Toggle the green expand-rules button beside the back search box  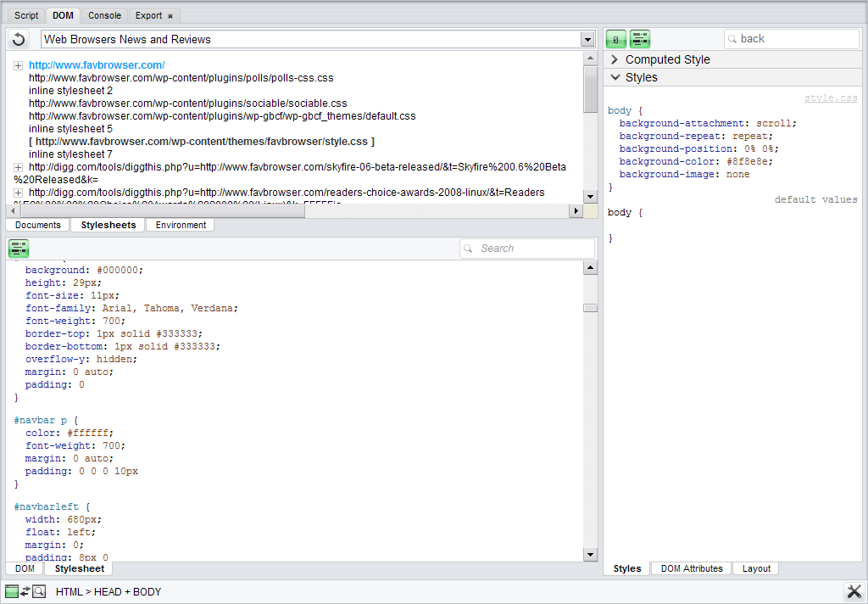pyautogui.click(x=640, y=39)
